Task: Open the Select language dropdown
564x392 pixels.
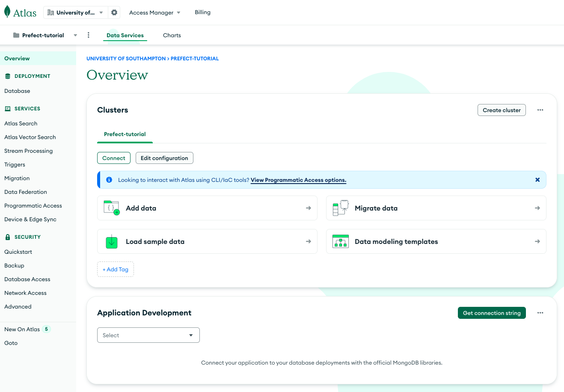Action: pos(148,335)
